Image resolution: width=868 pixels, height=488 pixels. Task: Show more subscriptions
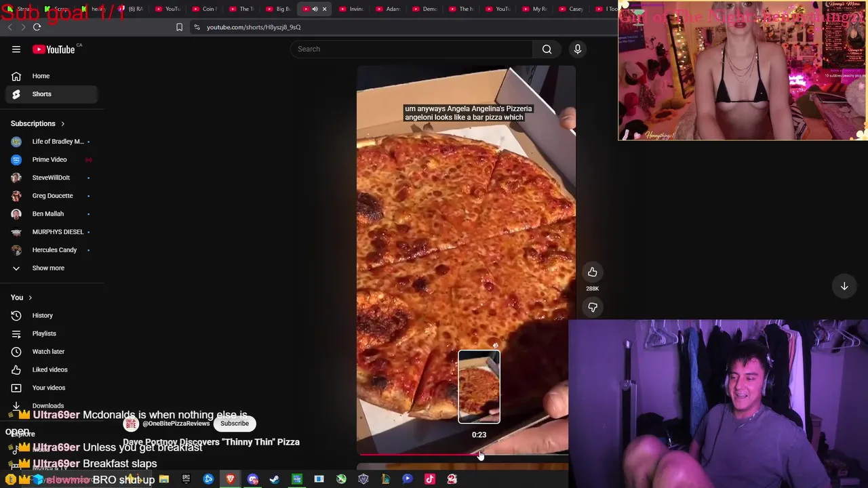[x=53, y=268]
